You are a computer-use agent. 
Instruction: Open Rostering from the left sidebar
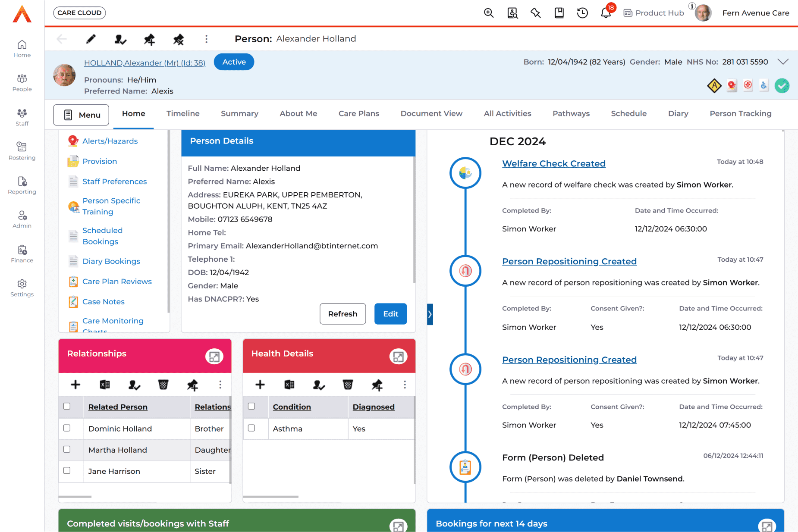tap(22, 151)
